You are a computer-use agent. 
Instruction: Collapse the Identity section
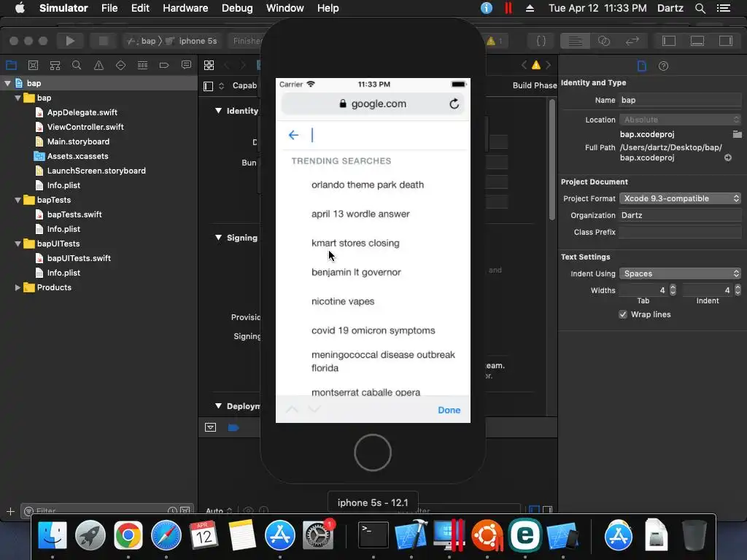coord(218,111)
